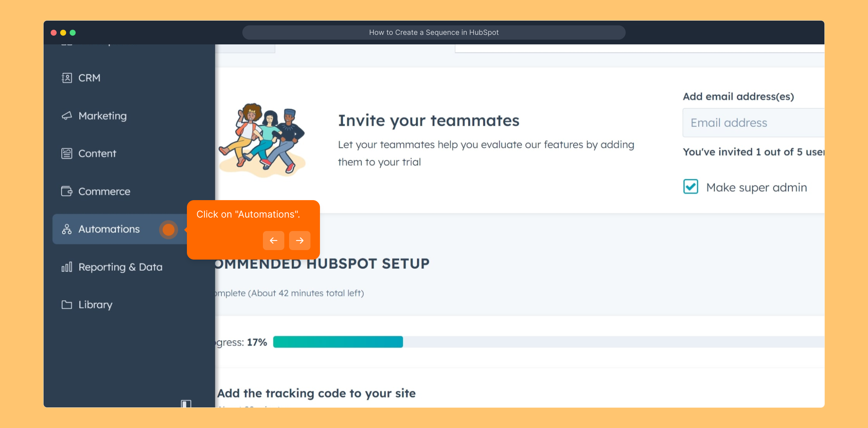Open Add the tracking code task

coord(316,393)
